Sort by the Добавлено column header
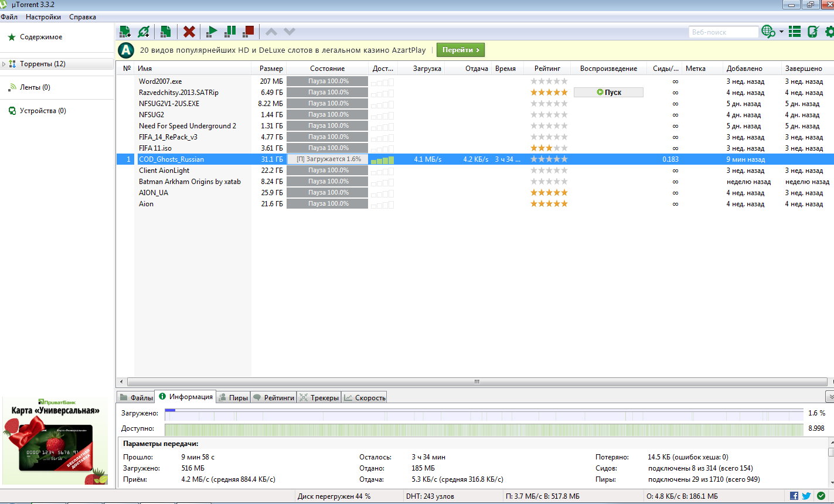This screenshot has height=504, width=834. (751, 69)
